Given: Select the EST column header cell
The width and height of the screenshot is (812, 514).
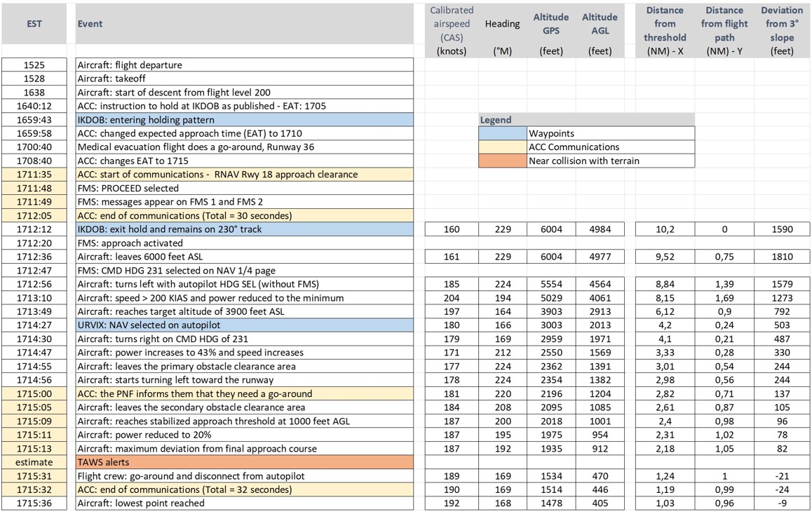Looking at the screenshot, I should point(34,24).
